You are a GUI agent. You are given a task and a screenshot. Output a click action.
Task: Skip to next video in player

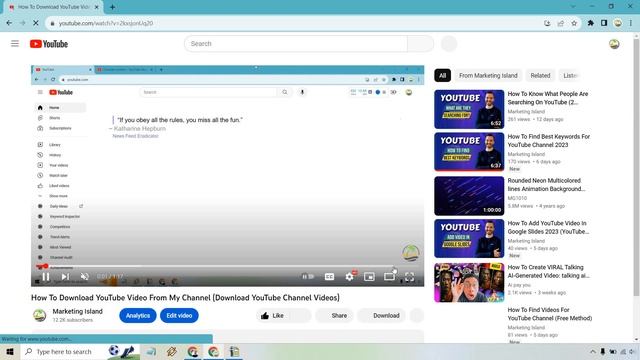65,277
